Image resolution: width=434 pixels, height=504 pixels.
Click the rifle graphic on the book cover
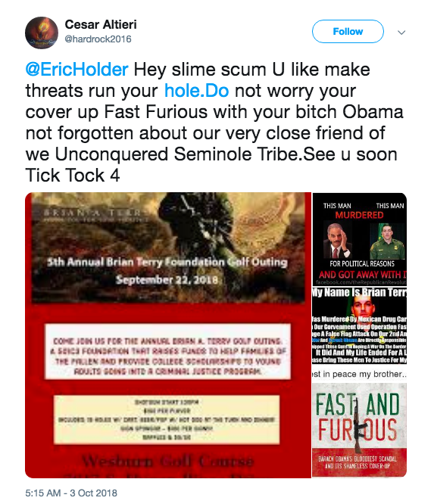point(358,425)
